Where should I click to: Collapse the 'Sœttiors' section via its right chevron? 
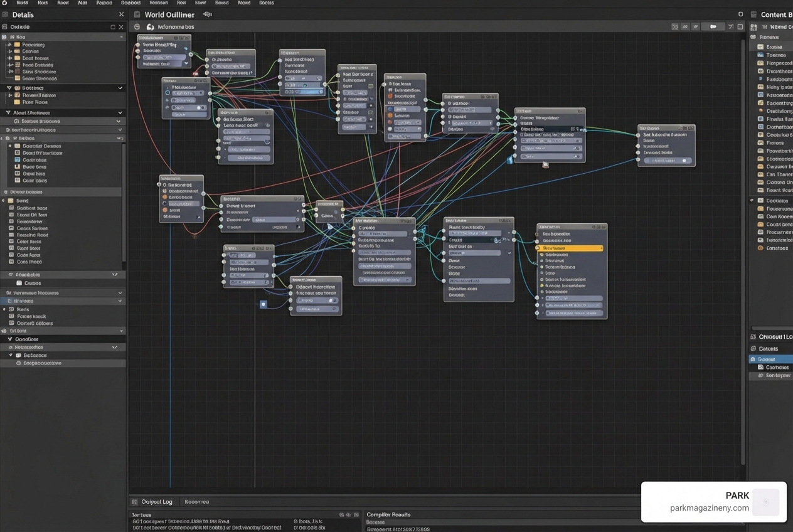tap(120, 88)
